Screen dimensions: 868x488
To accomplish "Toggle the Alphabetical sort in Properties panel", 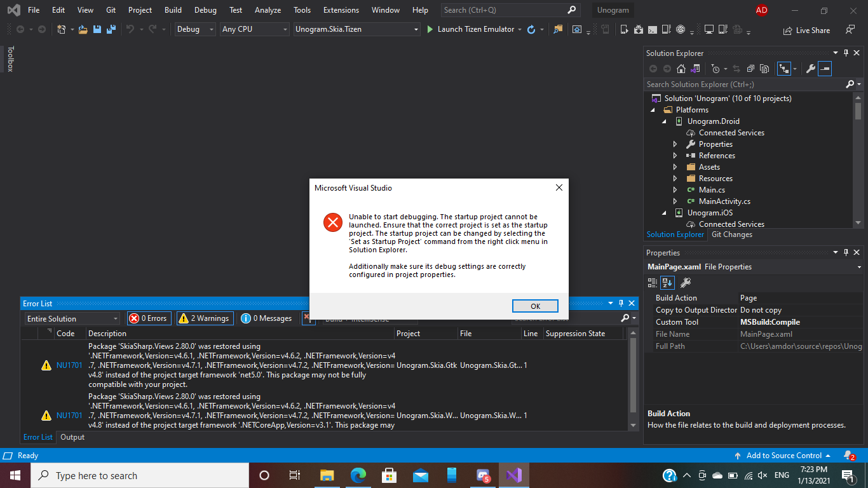I will click(x=667, y=282).
